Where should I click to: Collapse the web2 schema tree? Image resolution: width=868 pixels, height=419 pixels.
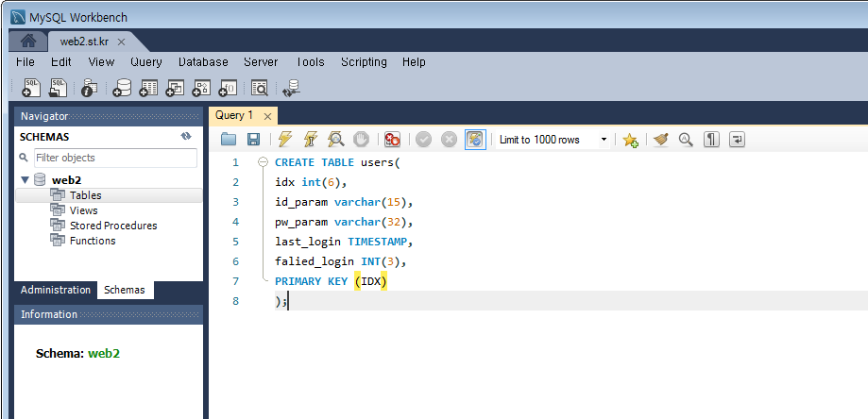coord(25,179)
